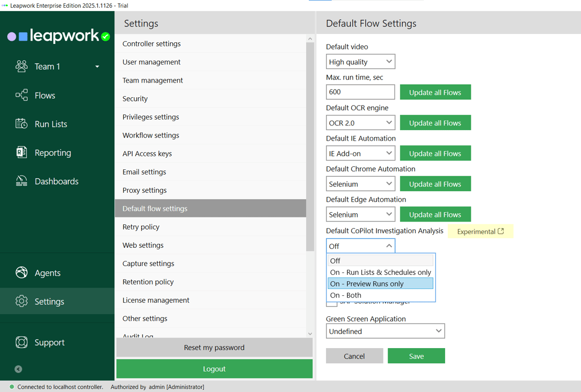
Task: Open the Reporting section
Action: pos(52,152)
